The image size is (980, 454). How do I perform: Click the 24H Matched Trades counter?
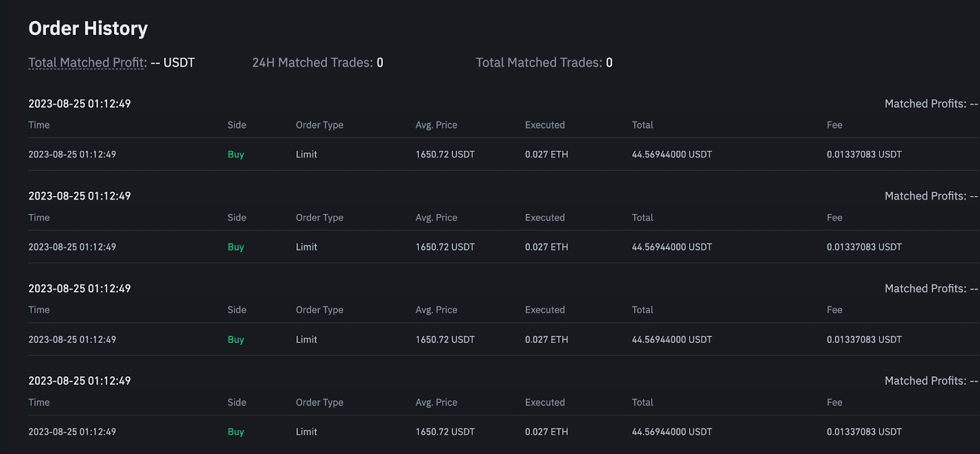(317, 62)
